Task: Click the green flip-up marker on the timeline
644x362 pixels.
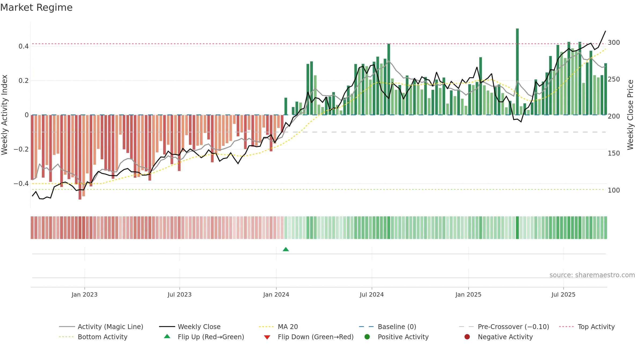Action: (286, 249)
